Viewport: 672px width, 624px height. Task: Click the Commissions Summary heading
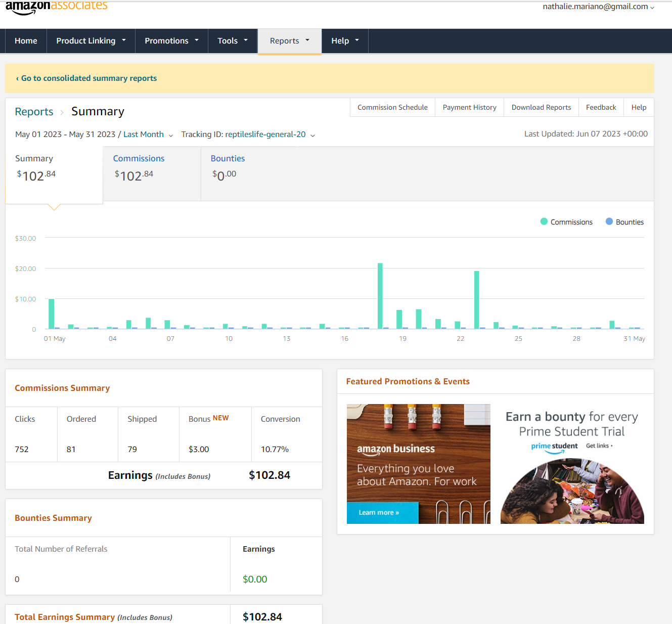(62, 388)
